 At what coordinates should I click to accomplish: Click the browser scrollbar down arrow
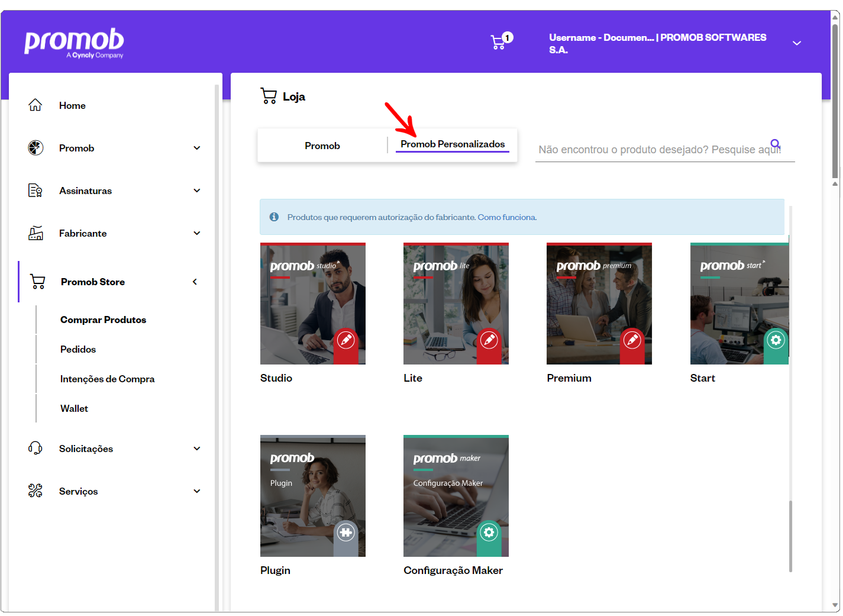point(835,605)
